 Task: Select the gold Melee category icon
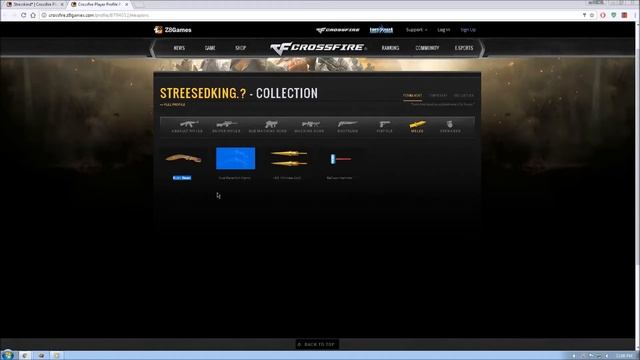pos(417,126)
